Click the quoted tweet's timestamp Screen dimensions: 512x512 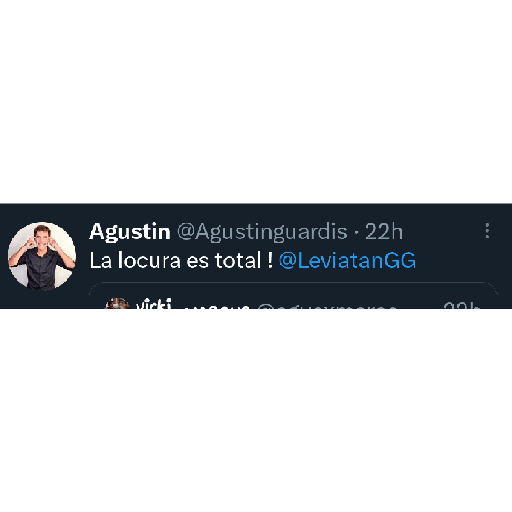[461, 305]
